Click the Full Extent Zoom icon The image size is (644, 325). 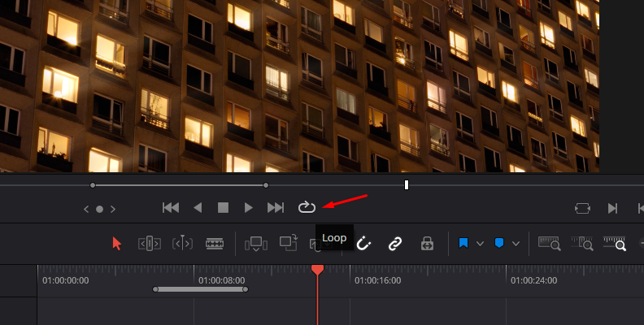click(550, 243)
